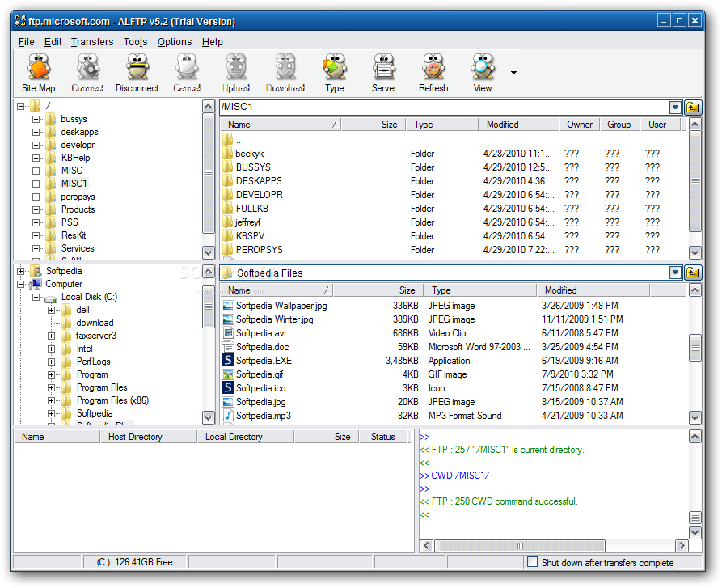
Task: Expand the Program Files tree node
Action: pos(52,387)
